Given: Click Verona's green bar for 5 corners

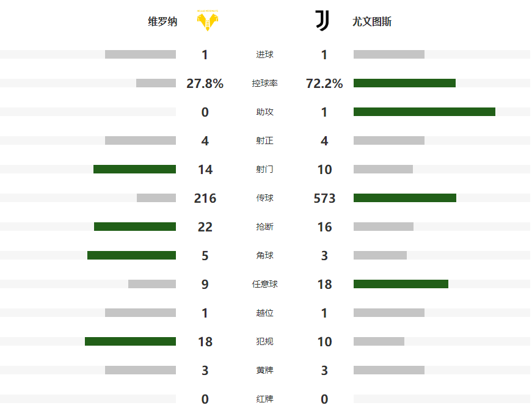Looking at the screenshot, I should [x=131, y=255].
